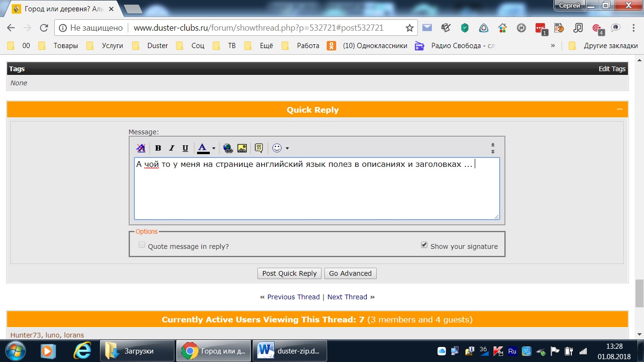
Task: Click the Insert Link globe icon
Action: pos(228,148)
